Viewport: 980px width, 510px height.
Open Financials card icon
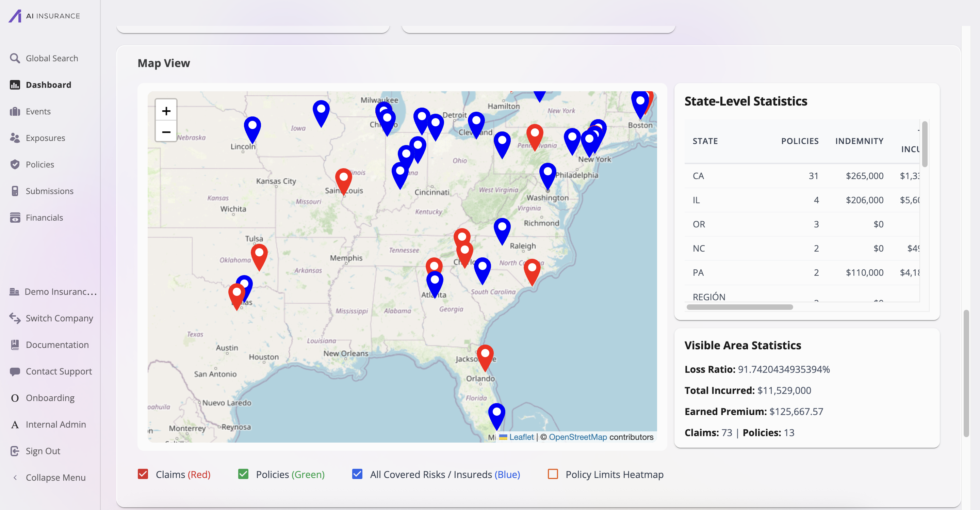pos(14,218)
